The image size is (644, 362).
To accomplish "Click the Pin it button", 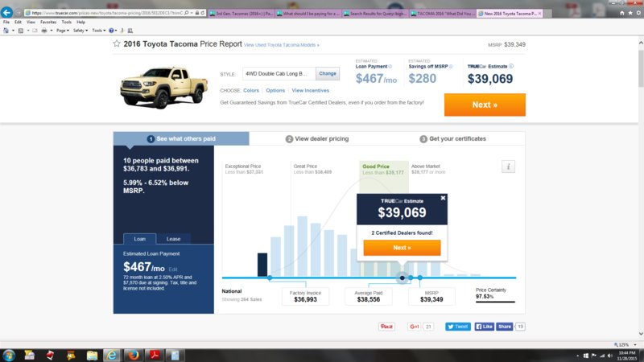I will click(386, 327).
